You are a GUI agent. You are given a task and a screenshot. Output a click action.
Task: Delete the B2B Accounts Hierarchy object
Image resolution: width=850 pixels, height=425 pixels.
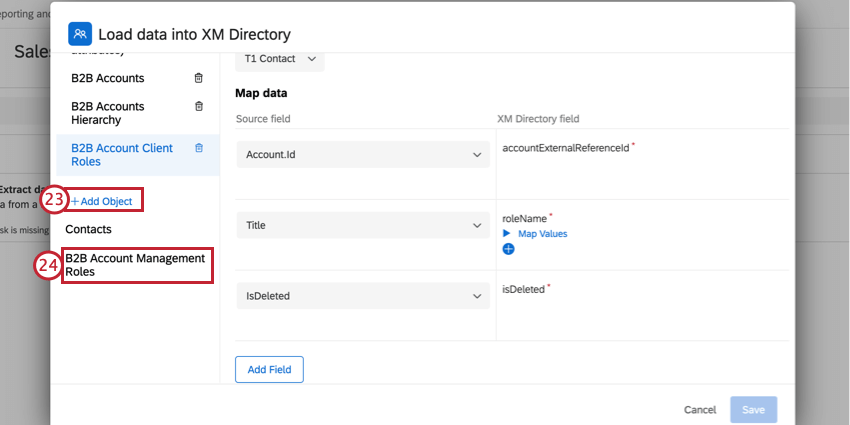(x=198, y=106)
